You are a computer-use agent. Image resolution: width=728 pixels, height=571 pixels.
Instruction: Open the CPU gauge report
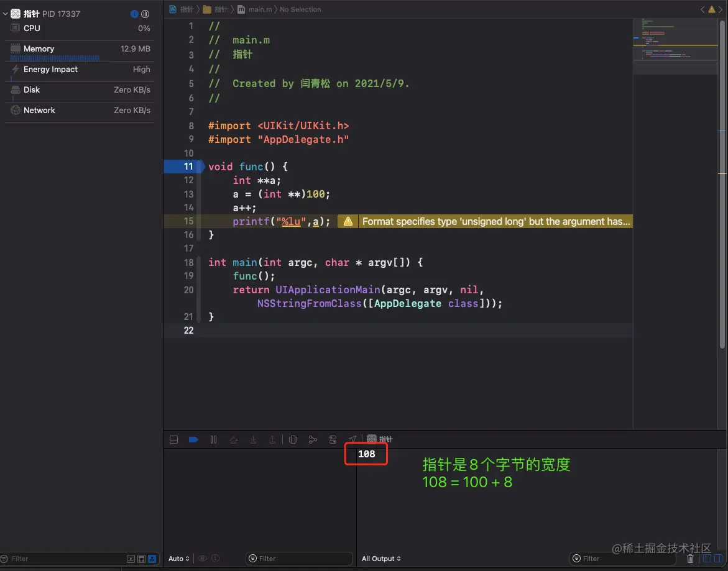point(80,29)
